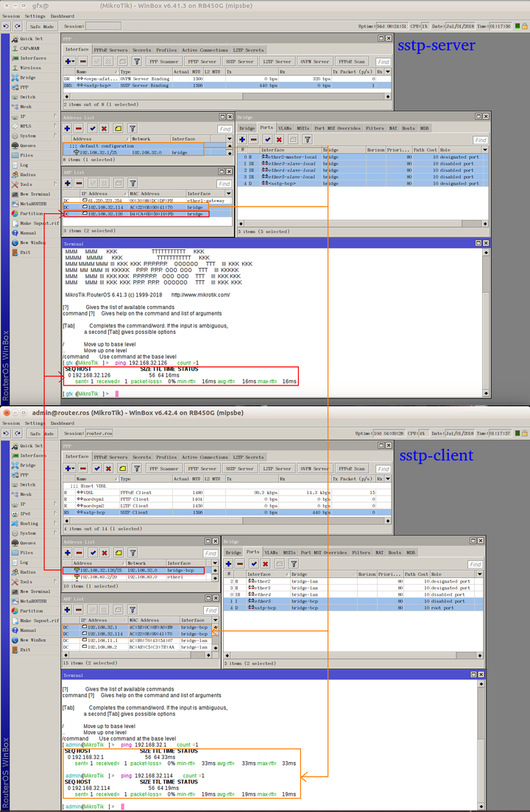This screenshot has height=812, width=530.
Task: Click the vertical scrollbar of the sstp-server Terminal
Action: (485, 323)
